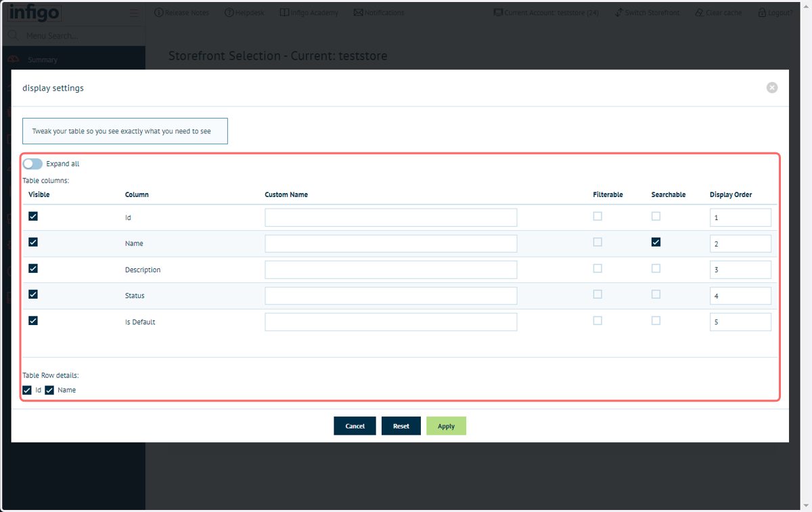Viewport: 812px width, 512px height.
Task: Uncheck Visible for the Description column
Action: (33, 268)
